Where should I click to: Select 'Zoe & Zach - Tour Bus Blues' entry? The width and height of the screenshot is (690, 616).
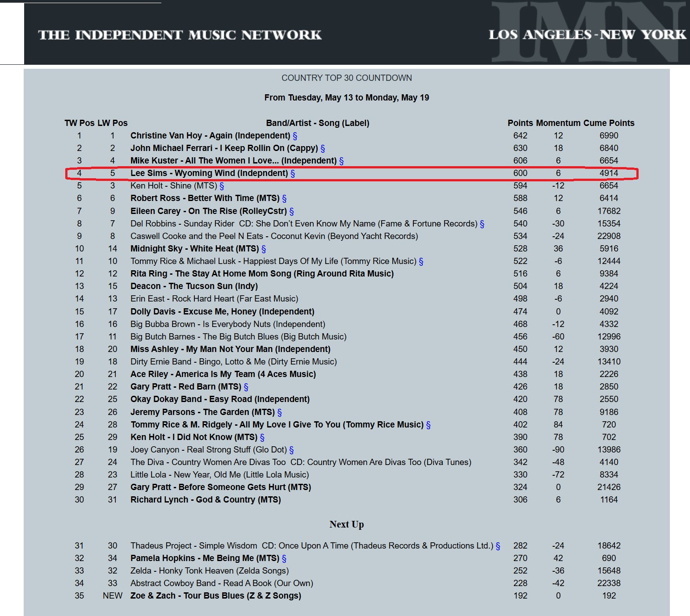(x=216, y=596)
